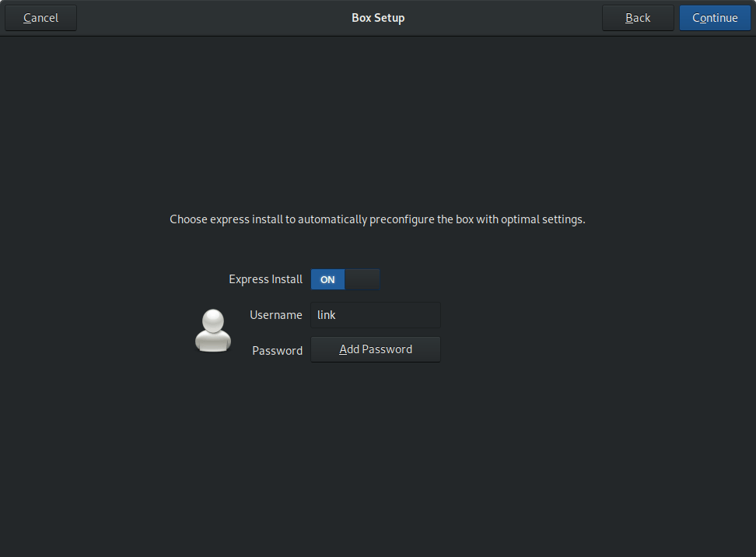Screen dimensions: 756x557
Task: Open the Add Password dialog
Action: [376, 349]
